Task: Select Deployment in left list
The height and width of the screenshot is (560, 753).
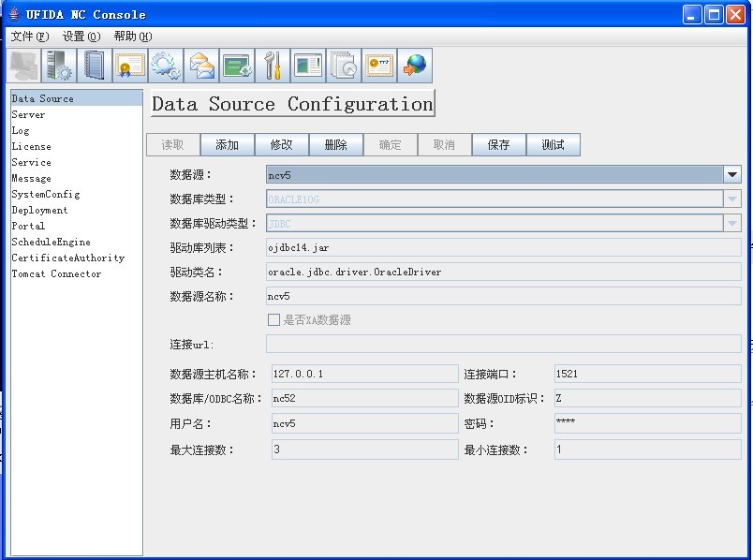Action: [x=77, y=210]
